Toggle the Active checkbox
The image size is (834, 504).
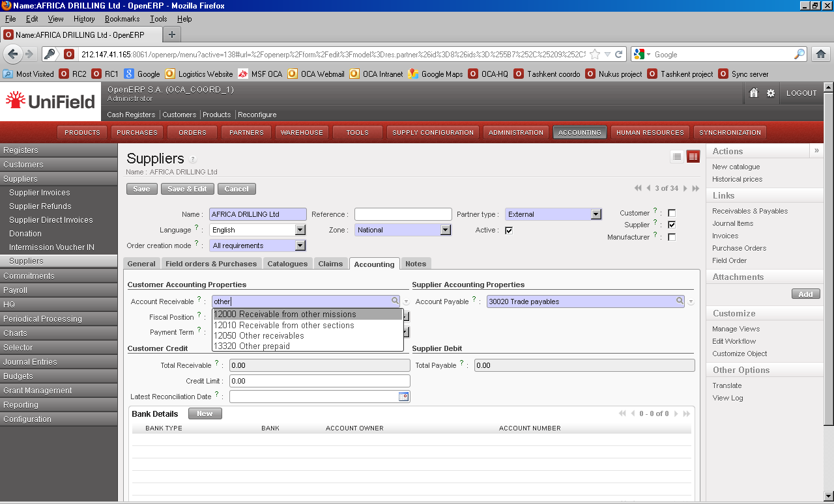(x=509, y=230)
